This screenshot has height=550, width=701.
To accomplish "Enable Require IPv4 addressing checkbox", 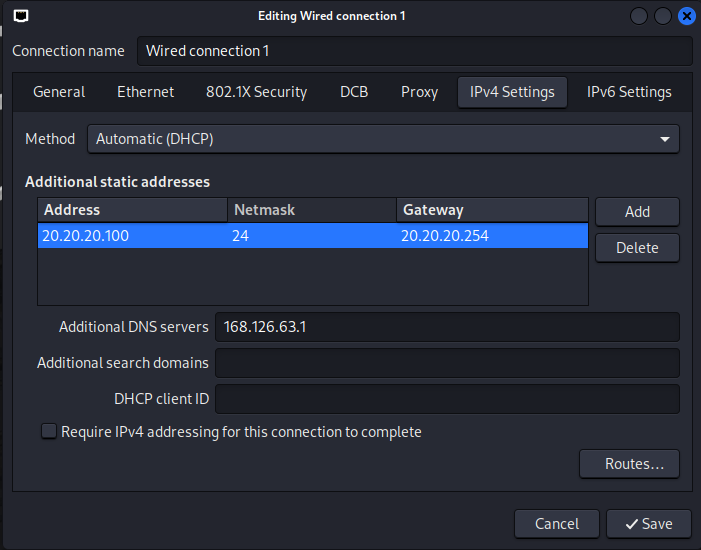I will coord(49,432).
